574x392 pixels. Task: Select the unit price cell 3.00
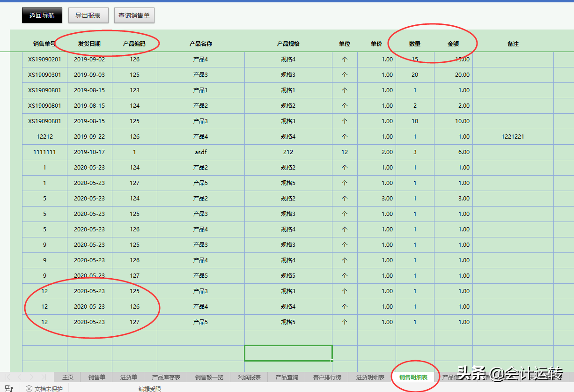point(376,199)
